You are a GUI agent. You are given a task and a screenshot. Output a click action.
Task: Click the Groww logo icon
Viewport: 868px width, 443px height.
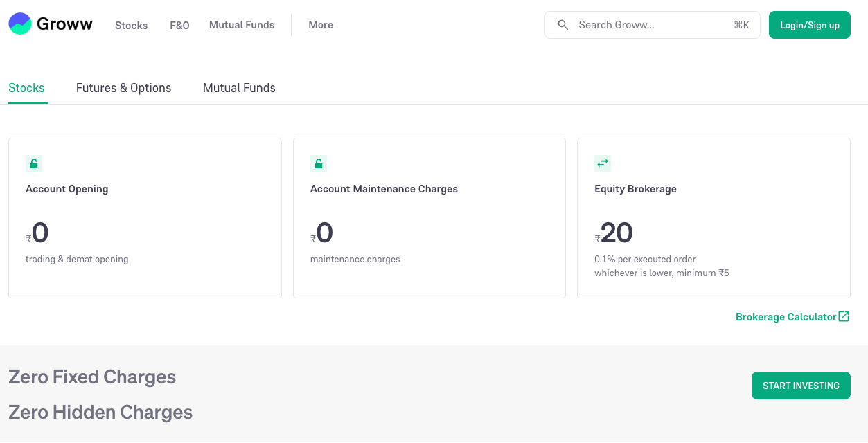coord(20,24)
